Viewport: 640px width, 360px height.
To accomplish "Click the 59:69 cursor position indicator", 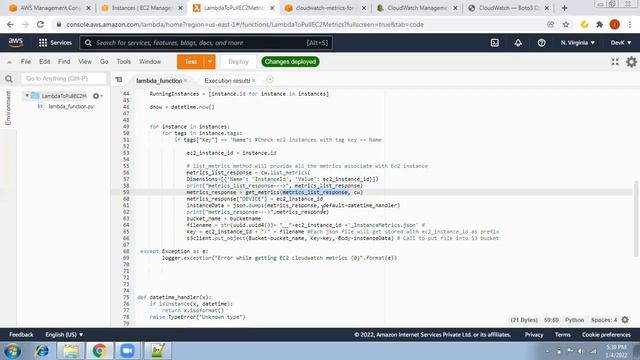I will pyautogui.click(x=551, y=320).
